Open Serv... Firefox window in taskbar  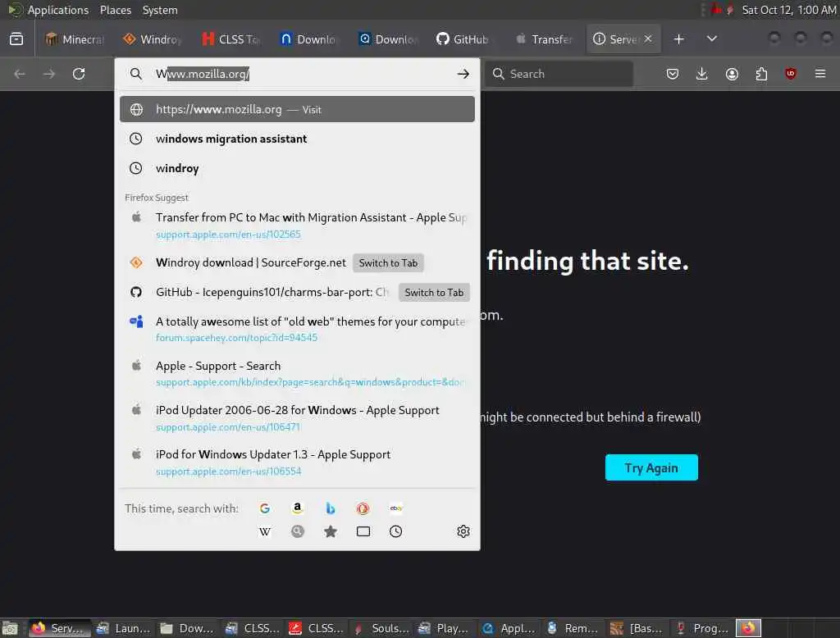[59, 628]
